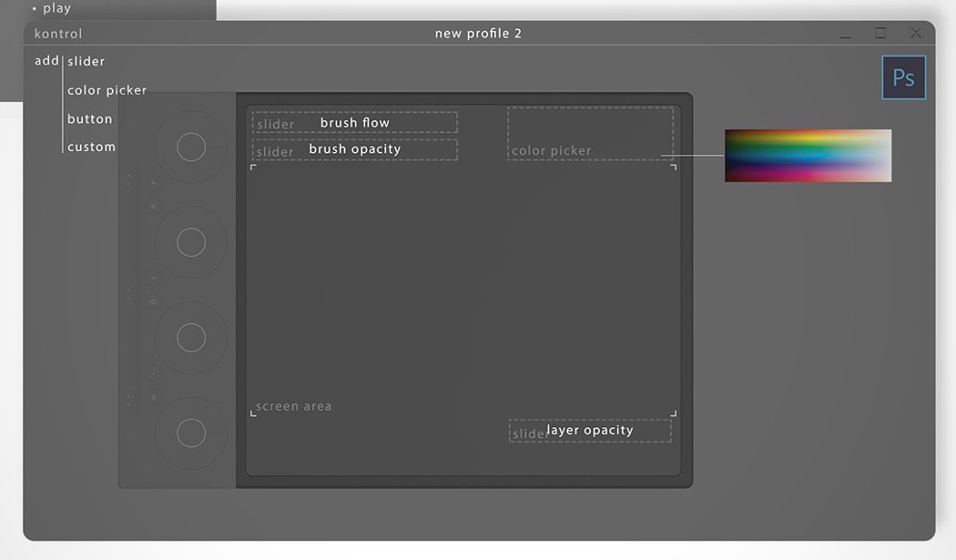Click the add label
The width and height of the screenshot is (956, 560).
click(x=46, y=61)
